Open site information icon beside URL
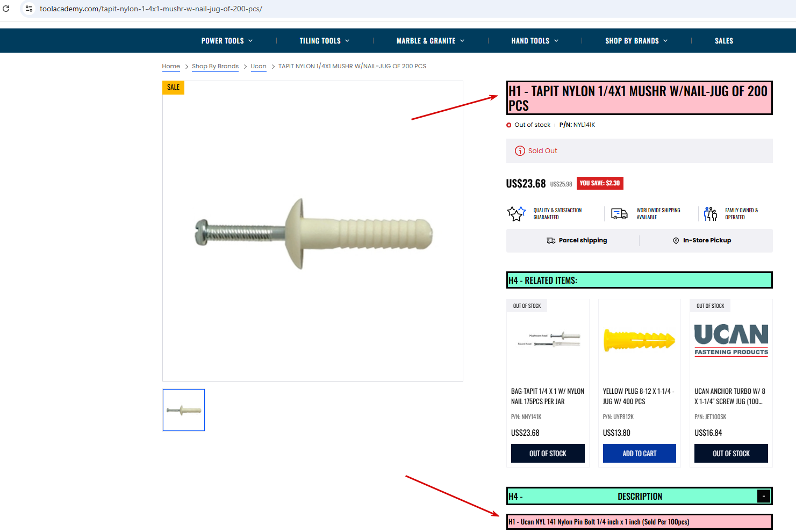This screenshot has height=532, width=796. (x=29, y=9)
